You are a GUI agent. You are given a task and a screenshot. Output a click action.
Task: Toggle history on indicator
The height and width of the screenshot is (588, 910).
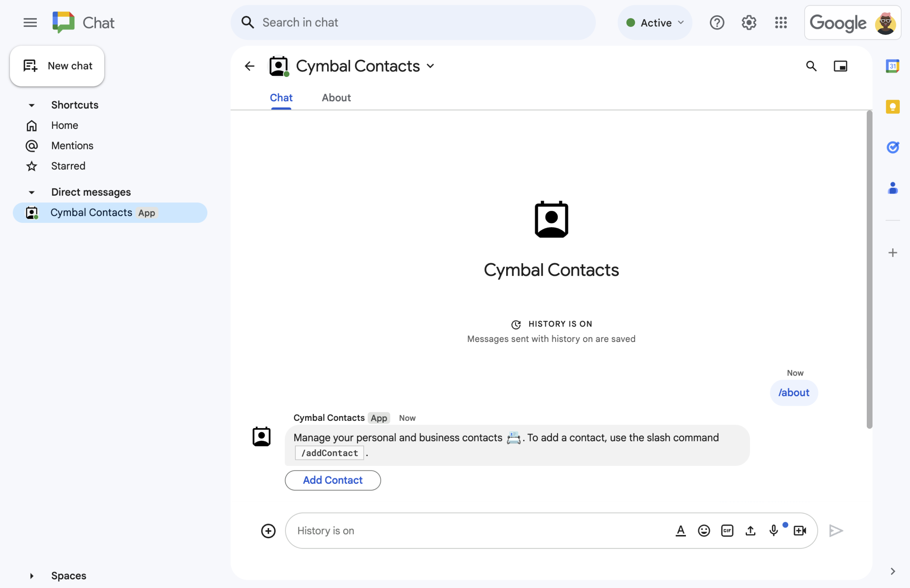click(x=551, y=323)
